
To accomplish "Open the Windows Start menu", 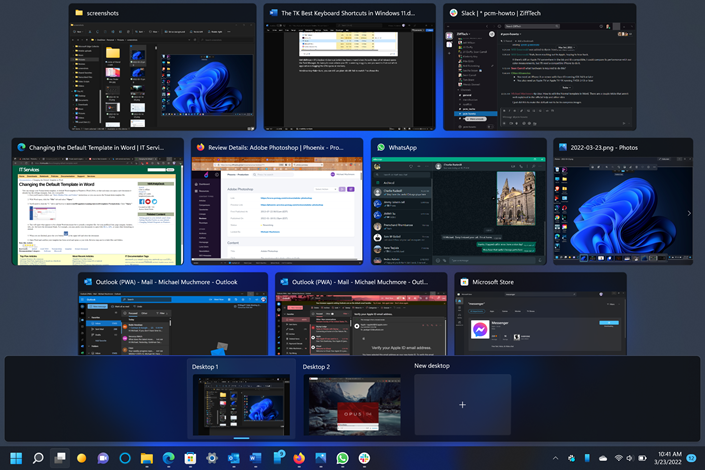I will pyautogui.click(x=16, y=458).
